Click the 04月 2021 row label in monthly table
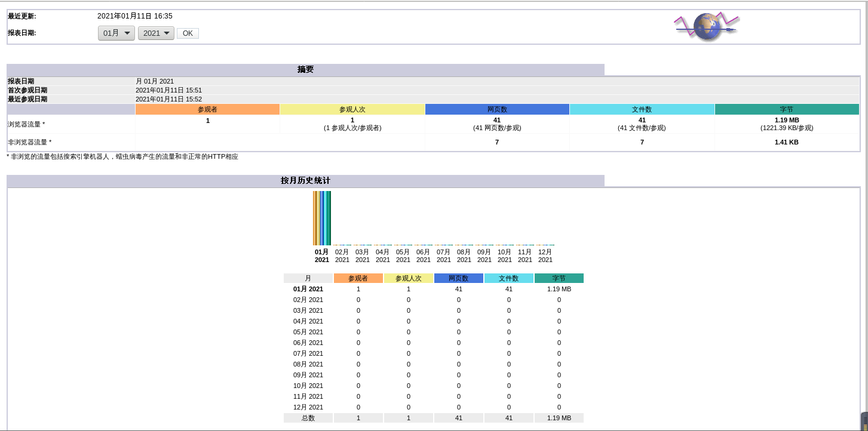Screen dimensions: 868x431 coord(308,321)
